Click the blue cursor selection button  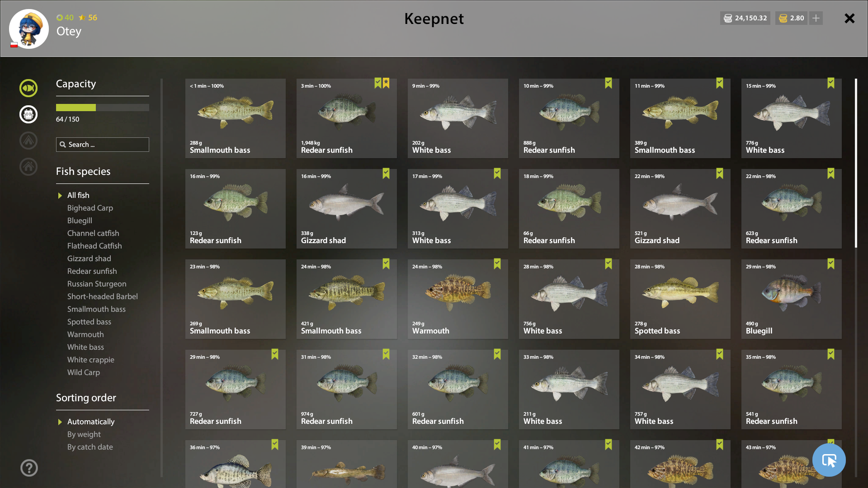tap(829, 460)
